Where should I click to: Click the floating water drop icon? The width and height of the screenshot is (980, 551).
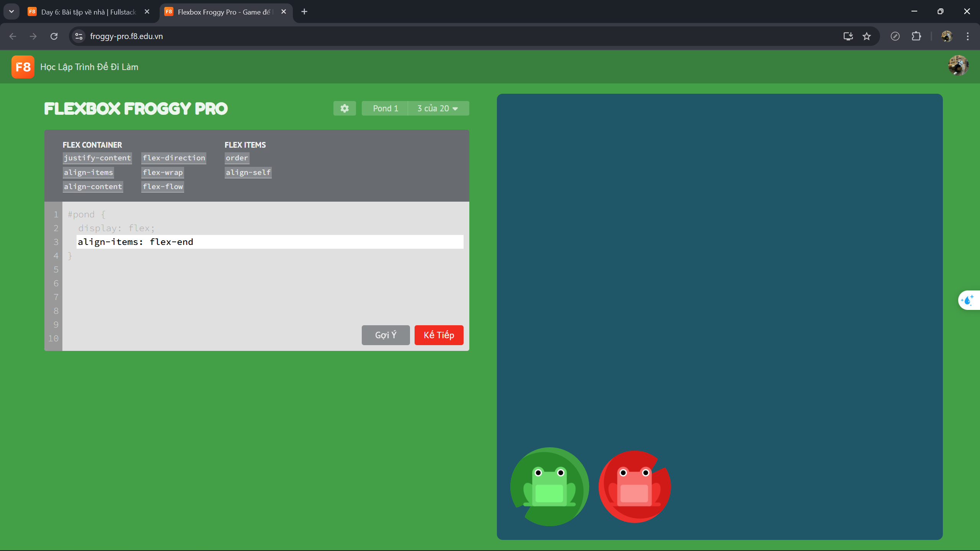(968, 300)
